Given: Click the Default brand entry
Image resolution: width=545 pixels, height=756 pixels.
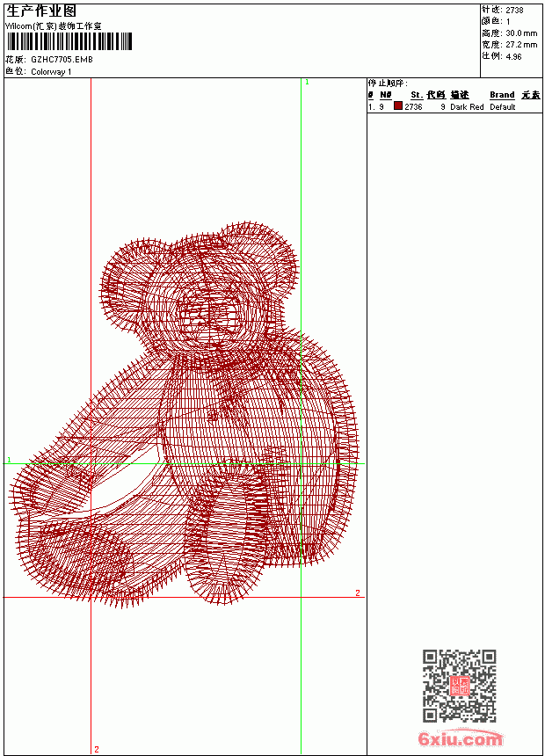Looking at the screenshot, I should 503,107.
